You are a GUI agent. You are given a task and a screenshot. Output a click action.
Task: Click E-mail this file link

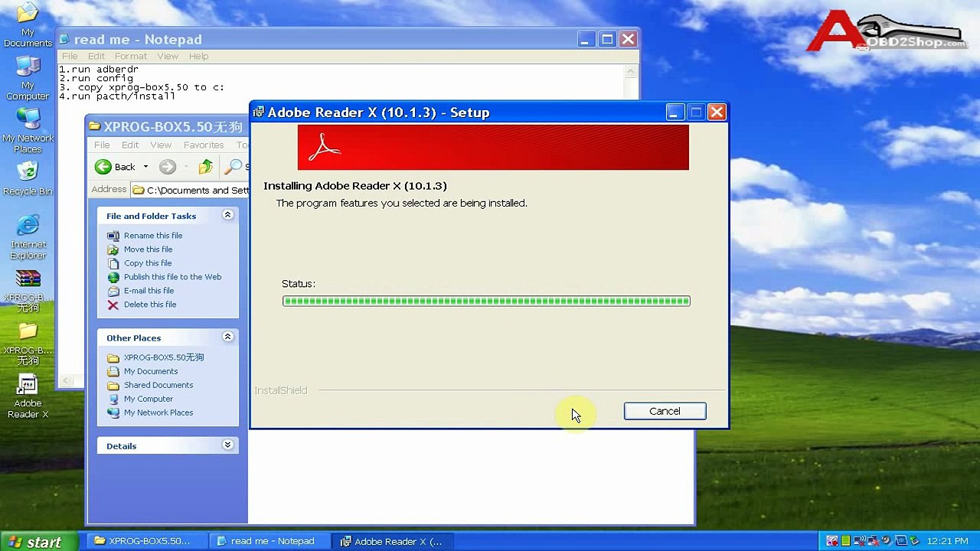click(141, 291)
